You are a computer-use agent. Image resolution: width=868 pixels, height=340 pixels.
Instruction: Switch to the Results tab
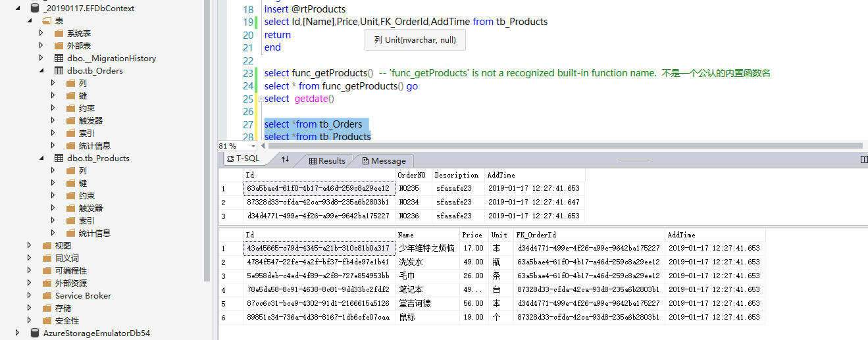[327, 160]
